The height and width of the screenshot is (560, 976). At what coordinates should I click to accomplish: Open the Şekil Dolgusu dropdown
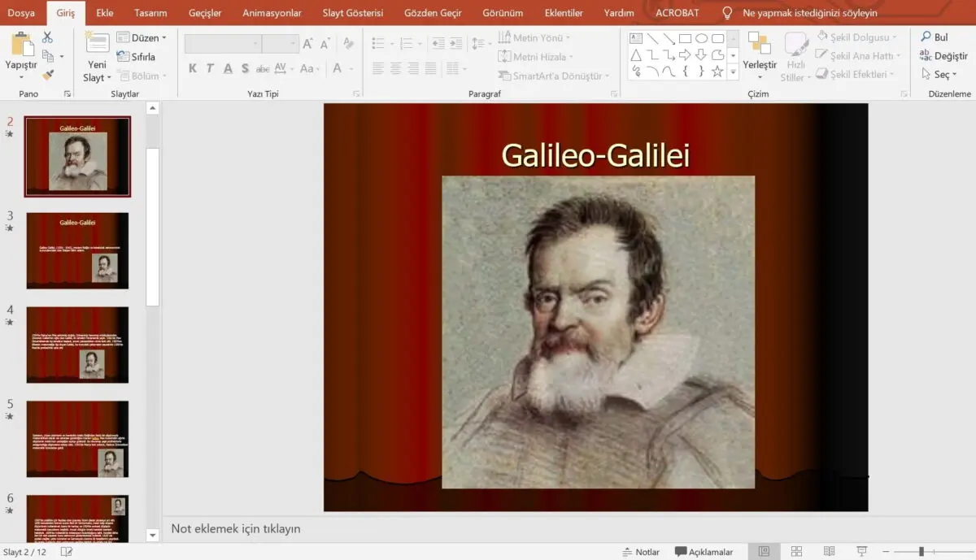pos(856,37)
